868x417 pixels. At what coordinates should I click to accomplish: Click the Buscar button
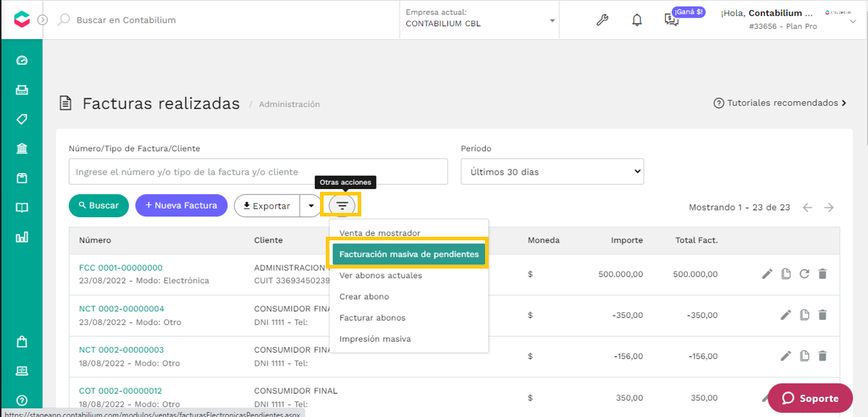coord(98,206)
